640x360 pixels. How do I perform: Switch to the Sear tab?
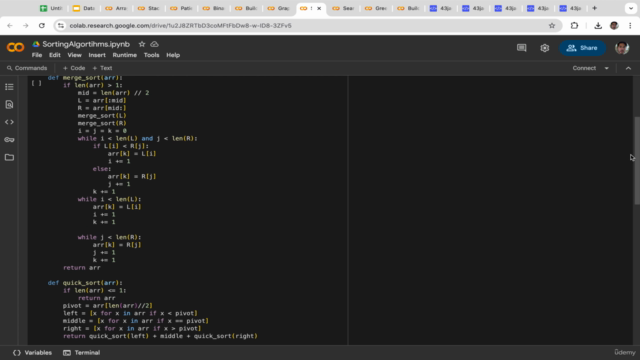344,8
